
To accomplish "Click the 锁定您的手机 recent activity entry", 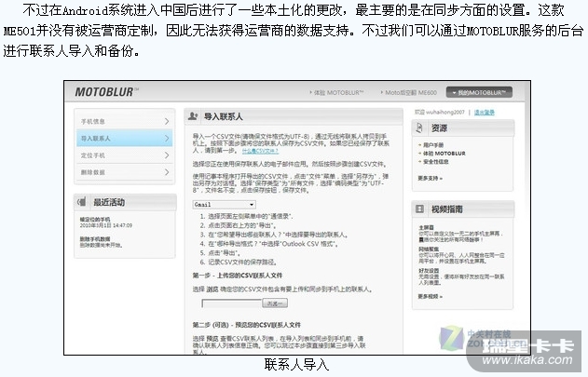I will pos(95,220).
